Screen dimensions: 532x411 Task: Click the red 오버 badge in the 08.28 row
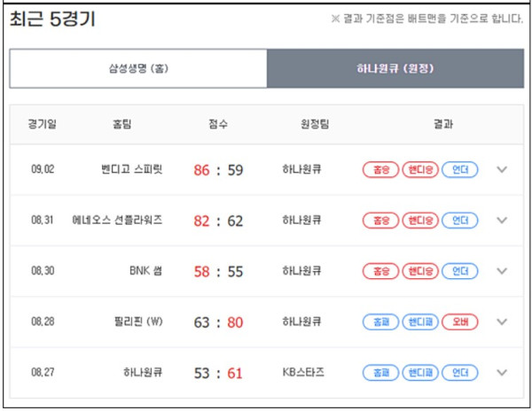pyautogui.click(x=459, y=322)
